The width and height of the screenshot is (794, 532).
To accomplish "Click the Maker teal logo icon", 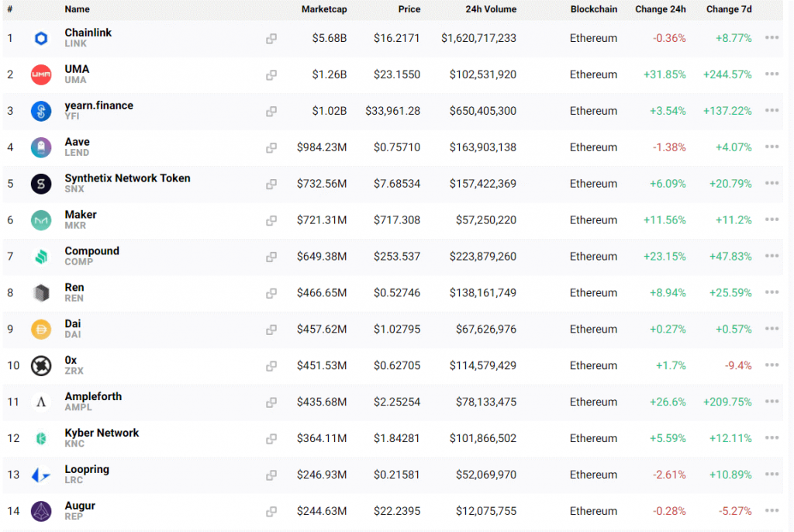I will pos(41,220).
